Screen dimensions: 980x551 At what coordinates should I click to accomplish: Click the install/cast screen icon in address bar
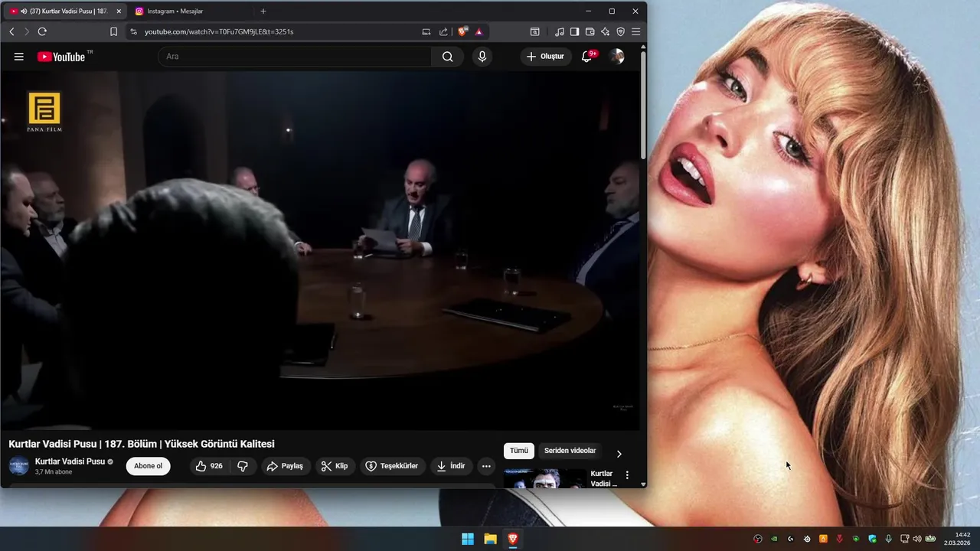pos(426,31)
